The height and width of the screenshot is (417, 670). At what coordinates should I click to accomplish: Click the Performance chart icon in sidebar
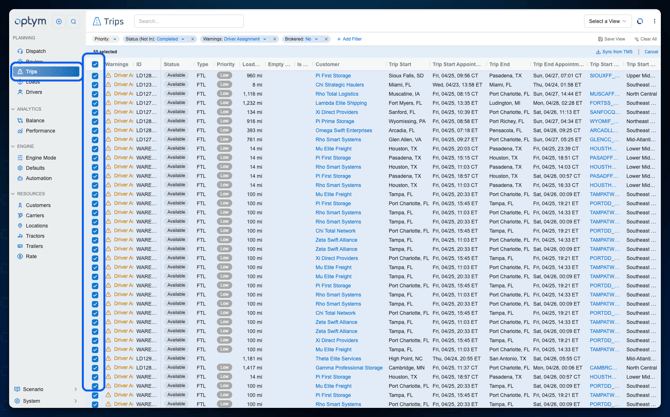pyautogui.click(x=20, y=131)
